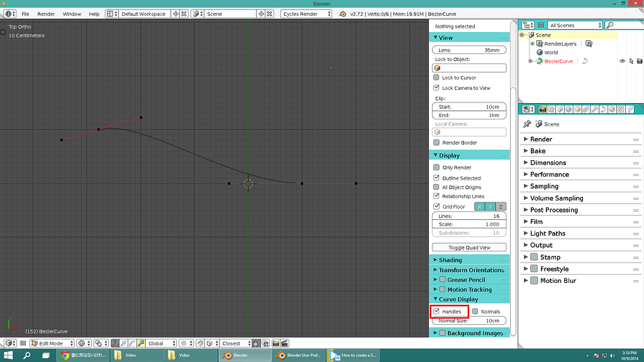Click the snap magnet icon
Image resolution: width=644 pixels, height=362 pixels.
tap(200, 344)
